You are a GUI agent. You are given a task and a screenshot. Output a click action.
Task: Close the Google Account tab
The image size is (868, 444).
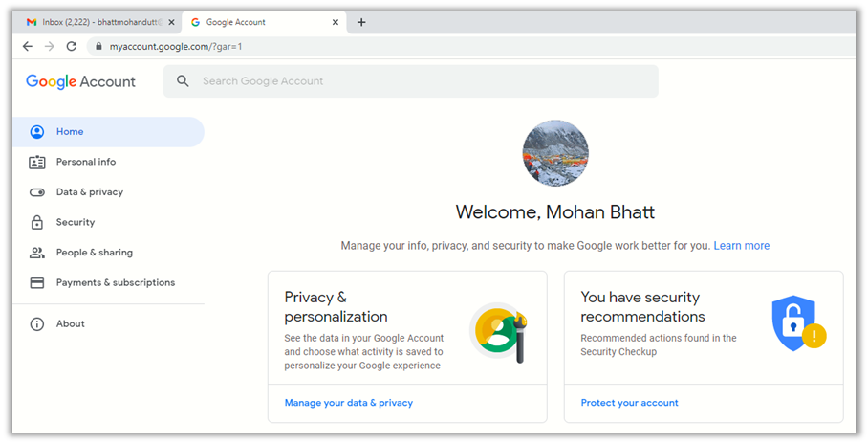(x=336, y=22)
